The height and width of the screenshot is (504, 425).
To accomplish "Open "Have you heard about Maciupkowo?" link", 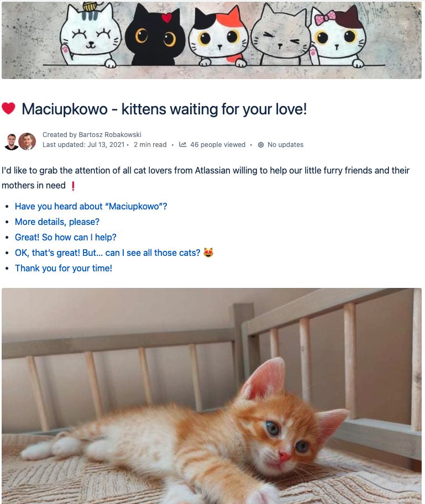I will pyautogui.click(x=91, y=206).
